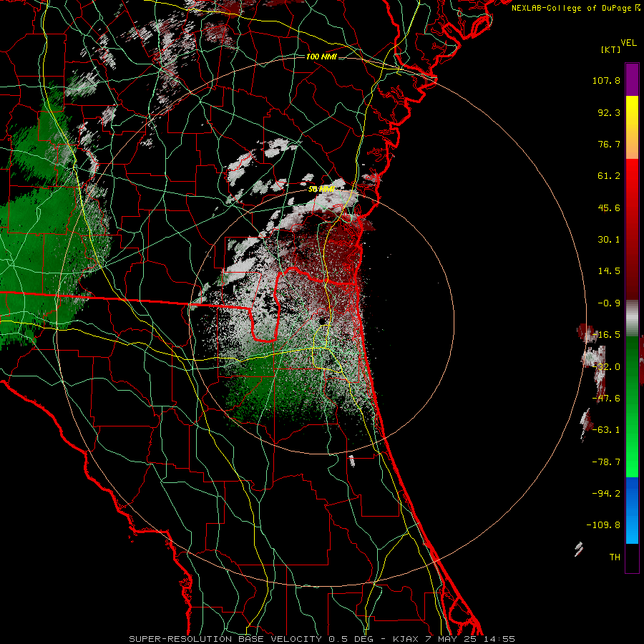Click the -16.5 velocity scale value
Image resolution: width=644 pixels, height=644 pixels.
tap(606, 335)
